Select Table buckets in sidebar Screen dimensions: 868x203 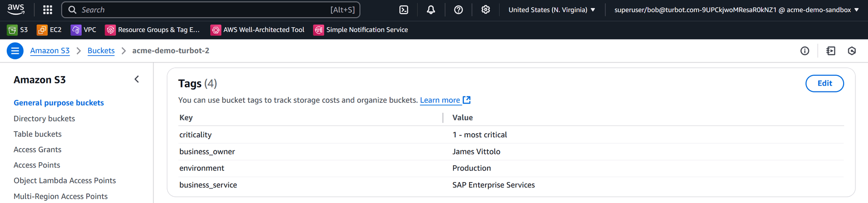click(x=38, y=134)
